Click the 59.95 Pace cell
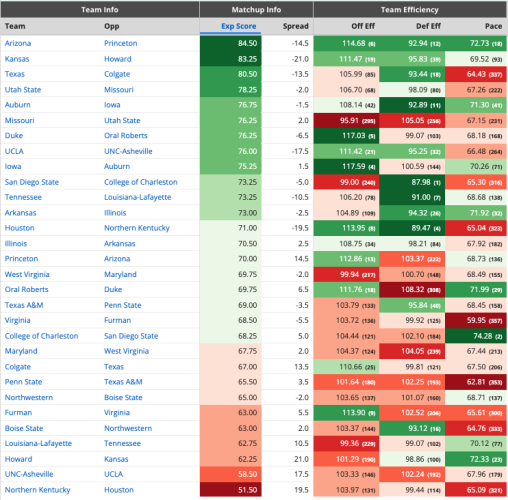Screen dimensions: 508x500 pyautogui.click(x=476, y=320)
